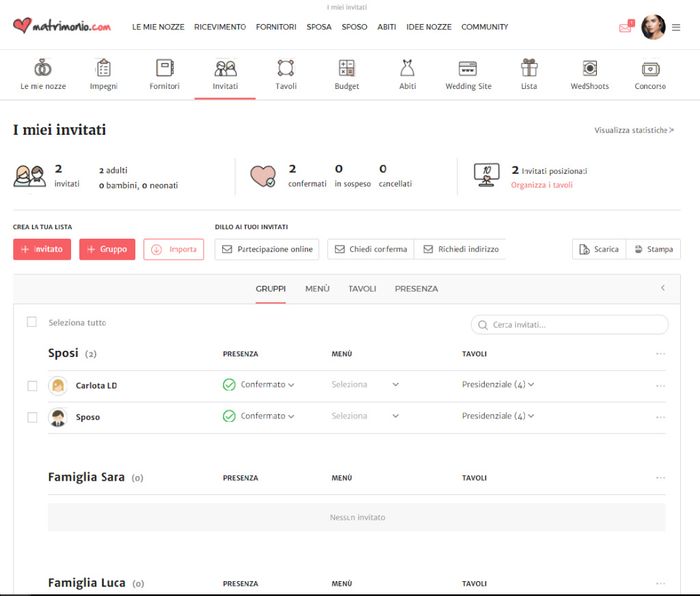This screenshot has width=700, height=596.
Task: Open the Wedding Site icon
Action: [467, 69]
